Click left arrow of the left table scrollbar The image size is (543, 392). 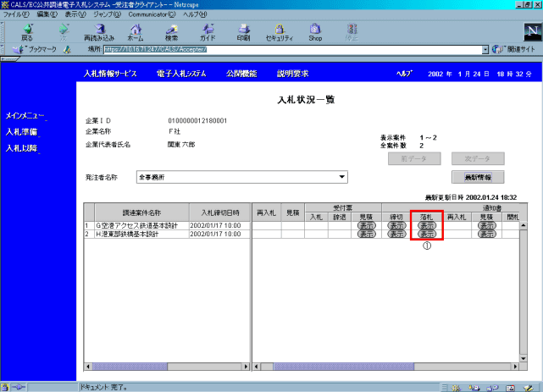coord(88,367)
